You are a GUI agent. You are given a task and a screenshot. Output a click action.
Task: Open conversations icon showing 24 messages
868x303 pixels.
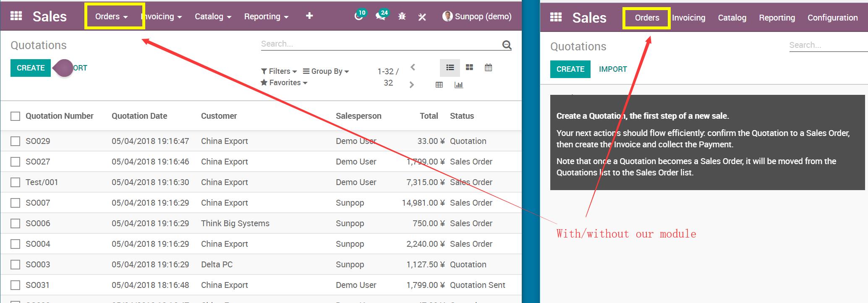tap(381, 16)
